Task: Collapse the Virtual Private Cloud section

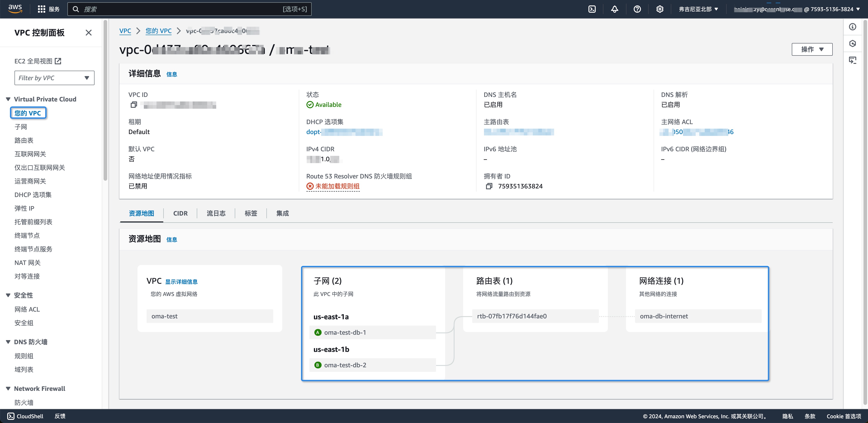Action: click(x=8, y=99)
